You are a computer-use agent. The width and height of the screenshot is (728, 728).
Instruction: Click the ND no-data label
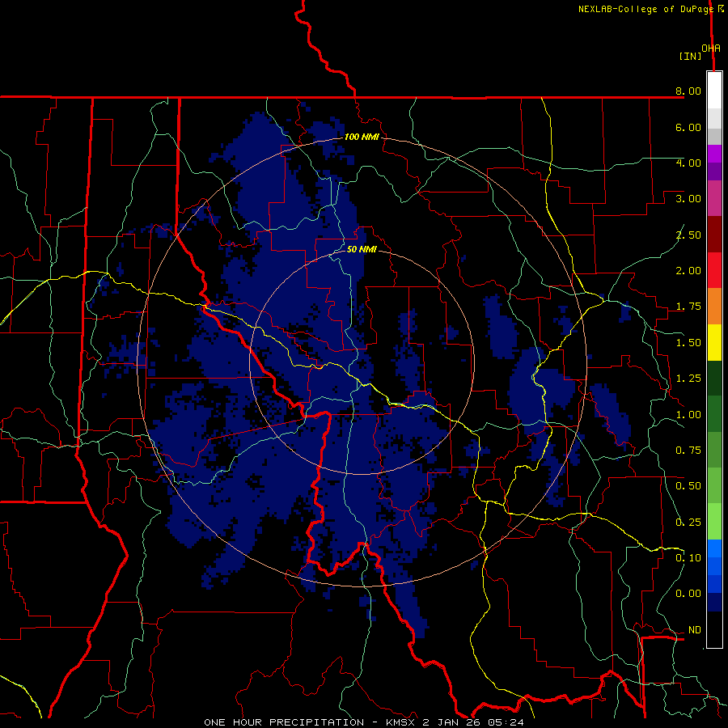(x=695, y=630)
